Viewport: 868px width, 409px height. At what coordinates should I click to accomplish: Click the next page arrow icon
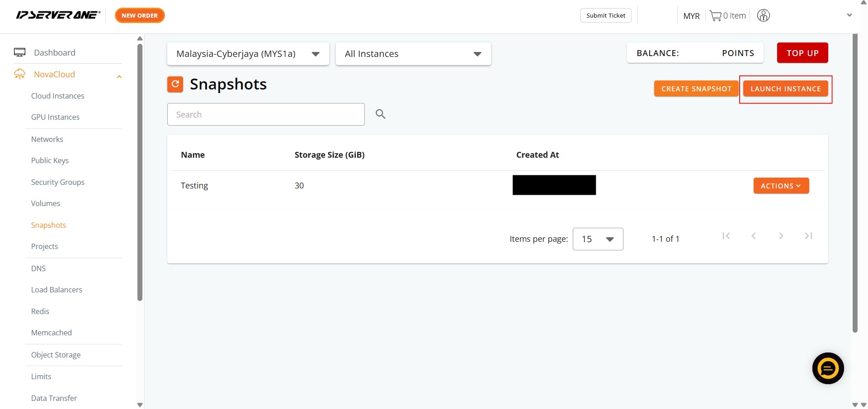click(781, 236)
